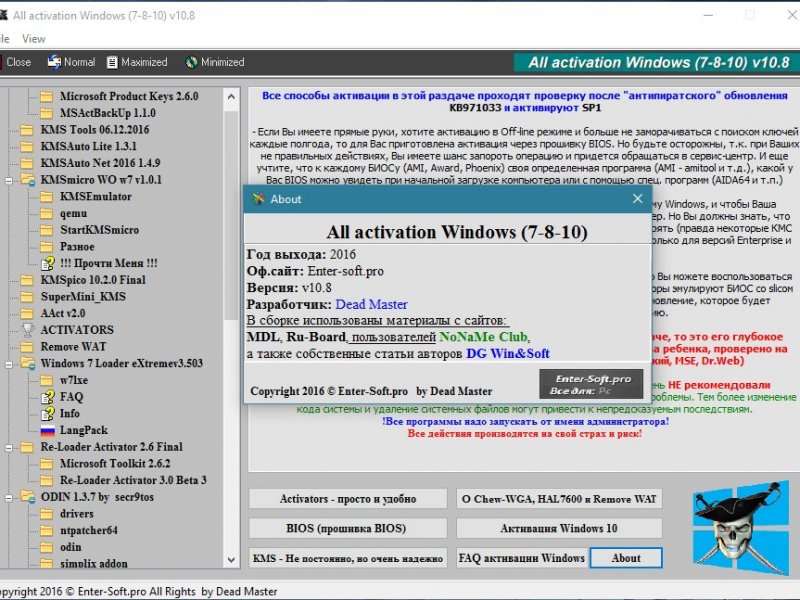The width and height of the screenshot is (800, 600).
Task: Click the MSActBackUp 1.1.0 folder icon
Action: point(47,113)
